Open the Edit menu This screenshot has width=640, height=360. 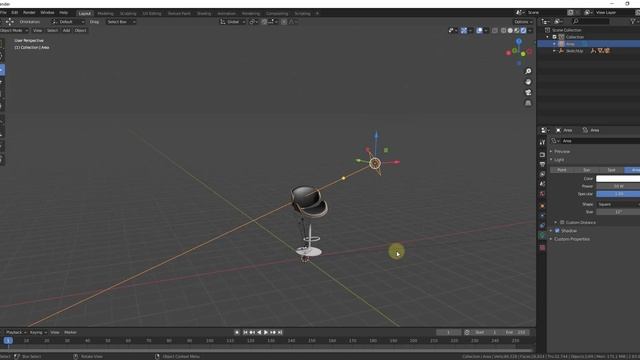point(14,13)
